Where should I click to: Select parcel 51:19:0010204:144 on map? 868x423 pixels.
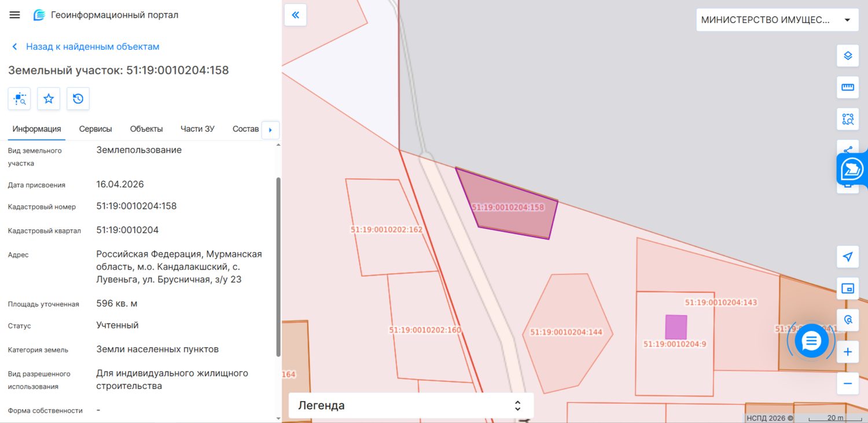pos(567,333)
